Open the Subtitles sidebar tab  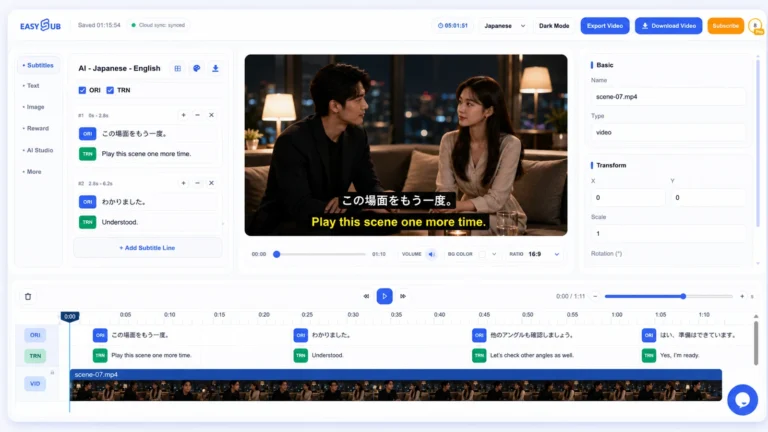[38, 66]
